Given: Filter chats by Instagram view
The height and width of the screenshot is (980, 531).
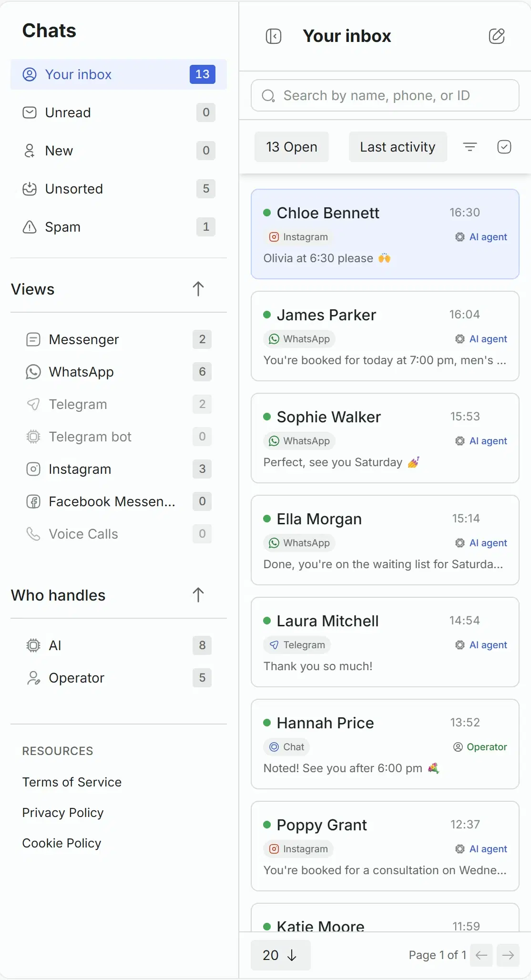Looking at the screenshot, I should (x=119, y=469).
